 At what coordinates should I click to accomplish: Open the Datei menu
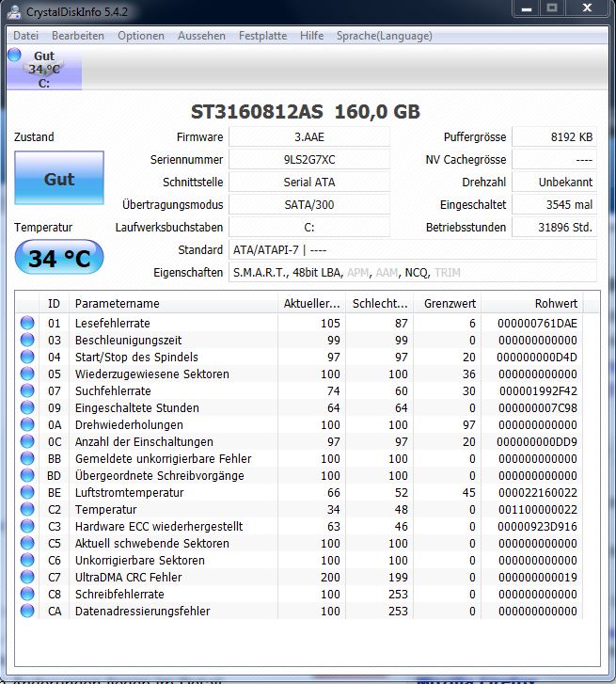click(25, 36)
